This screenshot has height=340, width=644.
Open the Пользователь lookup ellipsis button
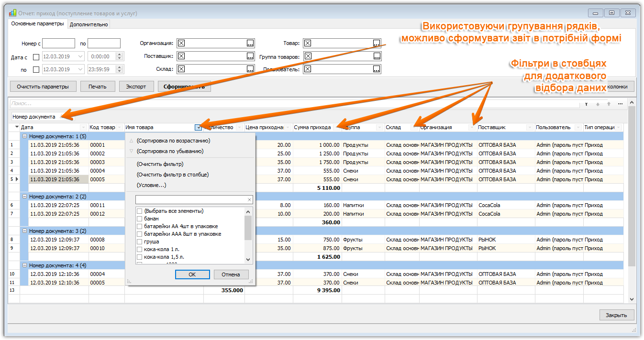[377, 69]
